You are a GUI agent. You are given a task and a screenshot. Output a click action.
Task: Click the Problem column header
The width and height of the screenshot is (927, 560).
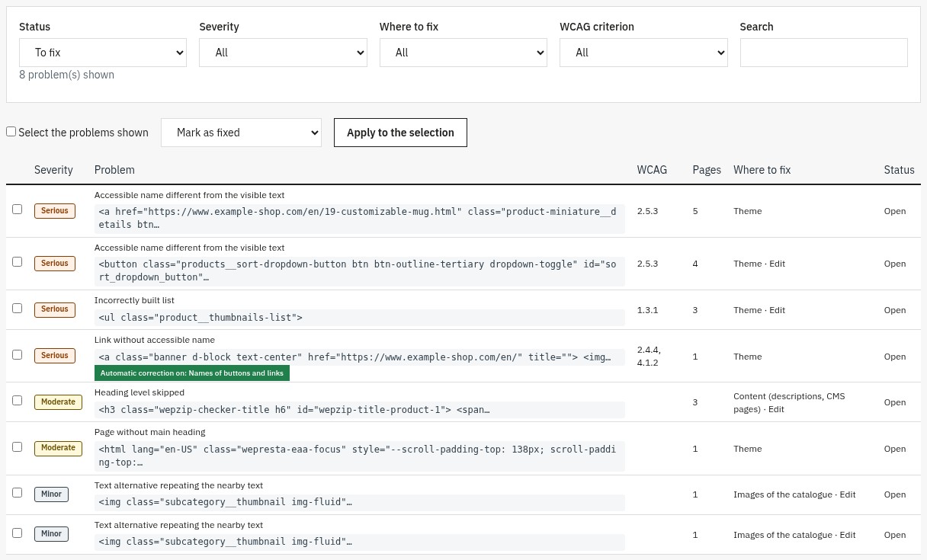tap(114, 170)
